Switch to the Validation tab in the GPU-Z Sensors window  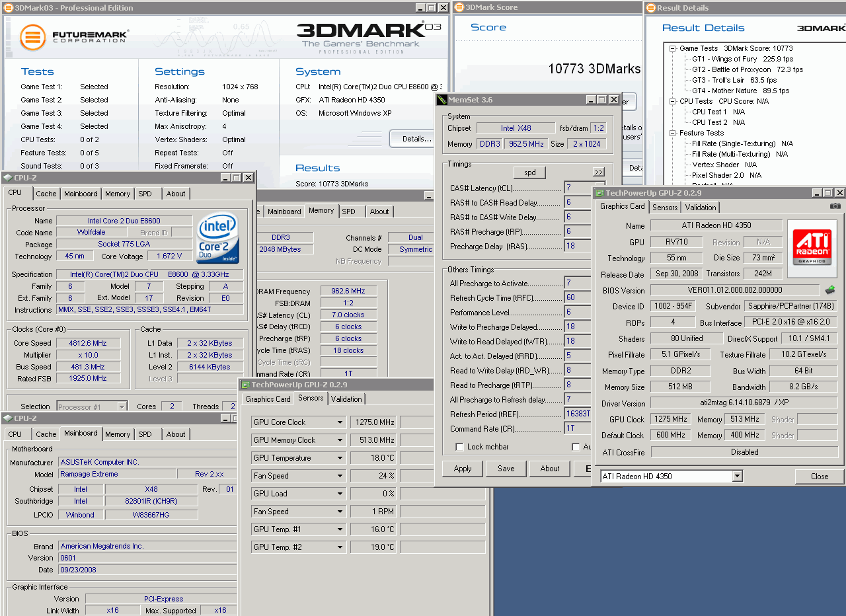click(x=346, y=399)
